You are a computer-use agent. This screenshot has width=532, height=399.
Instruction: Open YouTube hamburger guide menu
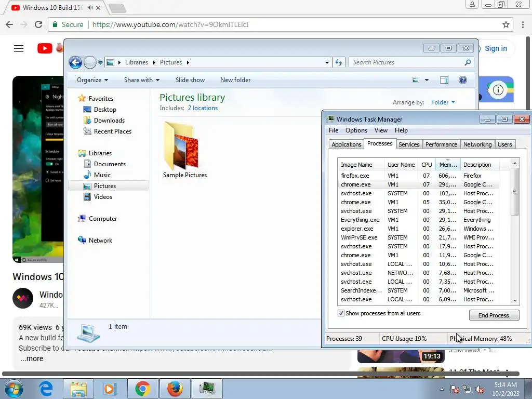[19, 48]
